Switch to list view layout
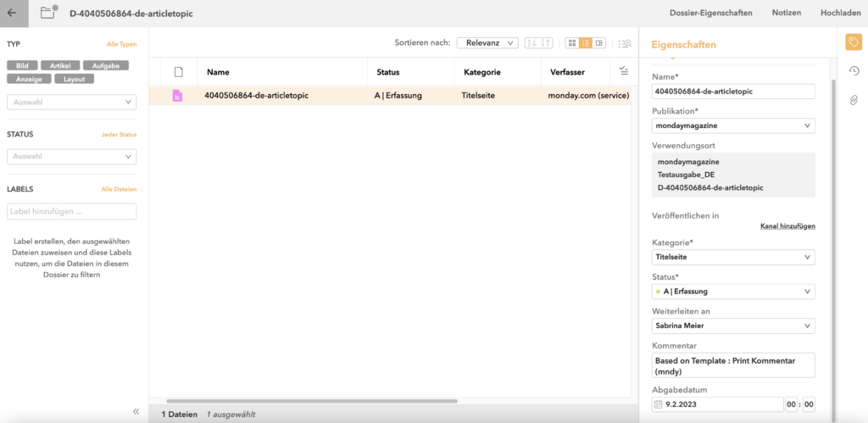 pos(585,42)
